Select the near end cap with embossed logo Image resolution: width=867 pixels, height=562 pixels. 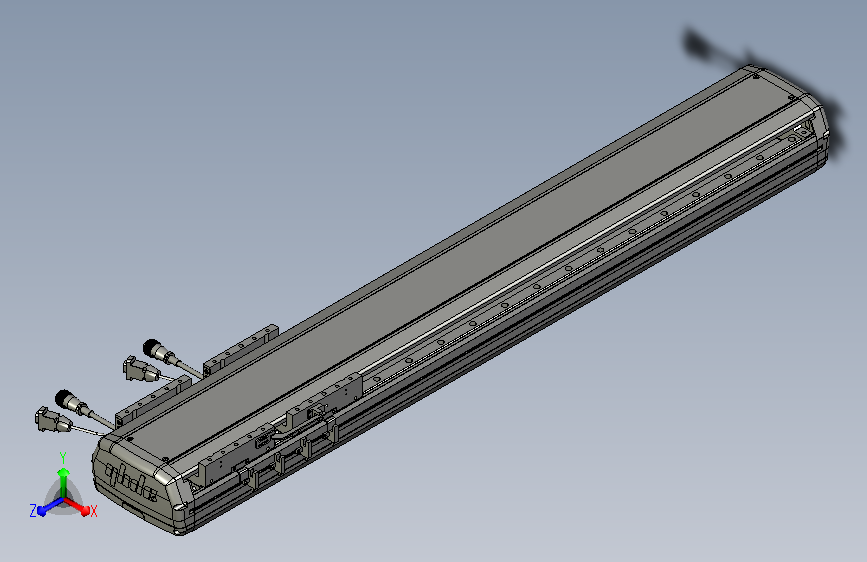[x=138, y=487]
